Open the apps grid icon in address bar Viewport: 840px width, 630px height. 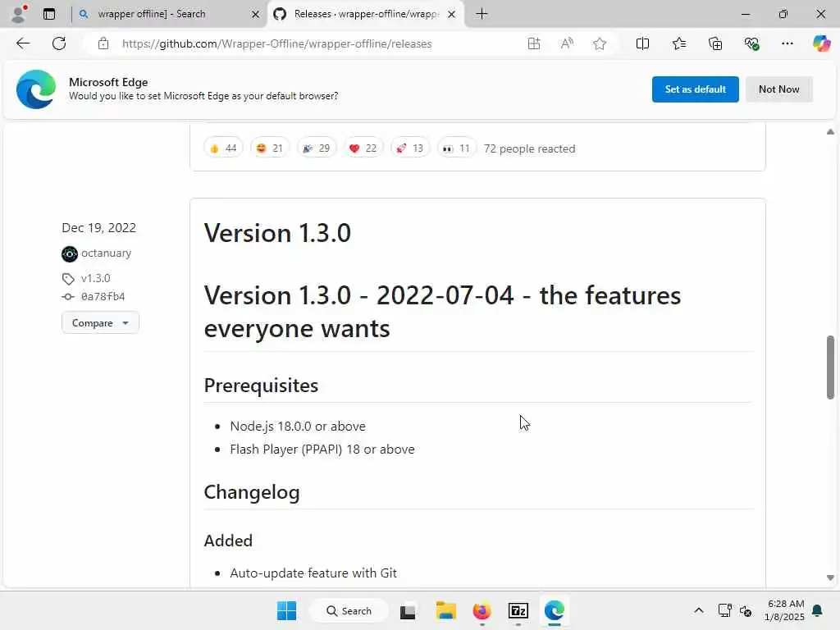click(x=533, y=44)
